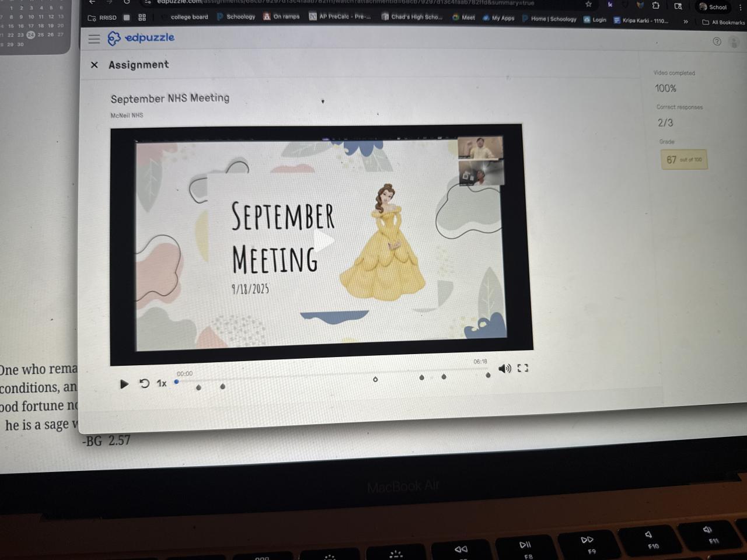
Task: Enter fullscreen video mode
Action: tap(523, 368)
